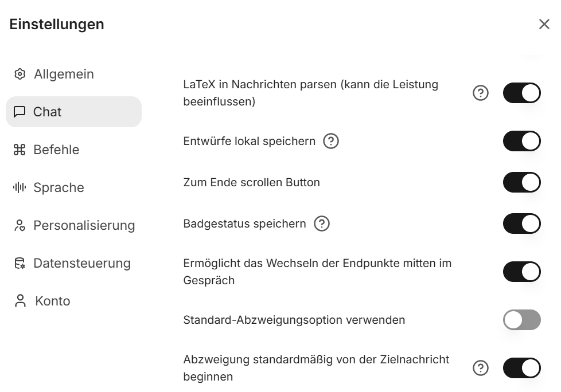Viewport: 561px width, 392px height.
Task: Click the help icon next to LaTeX parsing
Action: pos(481,93)
